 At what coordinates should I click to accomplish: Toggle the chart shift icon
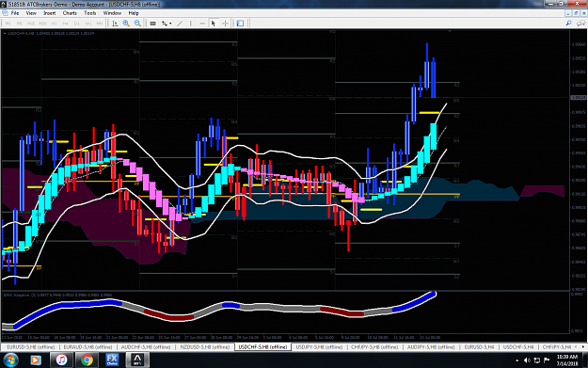click(115, 24)
